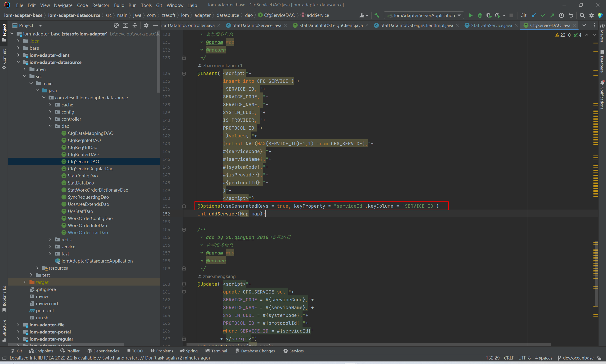Open Git update project arrow
The height and width of the screenshot is (364, 606).
pos(534,15)
